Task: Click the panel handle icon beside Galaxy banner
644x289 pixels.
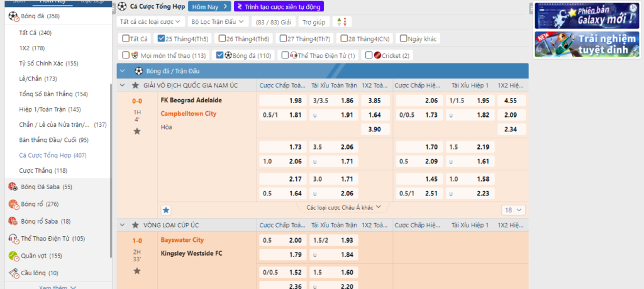Action: coord(531,8)
